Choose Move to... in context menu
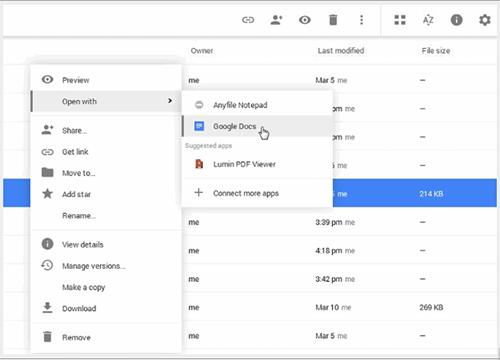500x360 pixels. click(106, 173)
